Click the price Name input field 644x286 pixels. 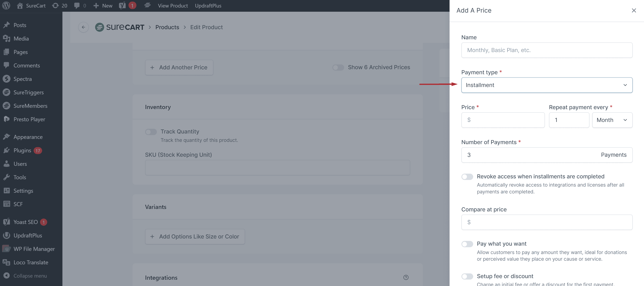click(x=546, y=50)
